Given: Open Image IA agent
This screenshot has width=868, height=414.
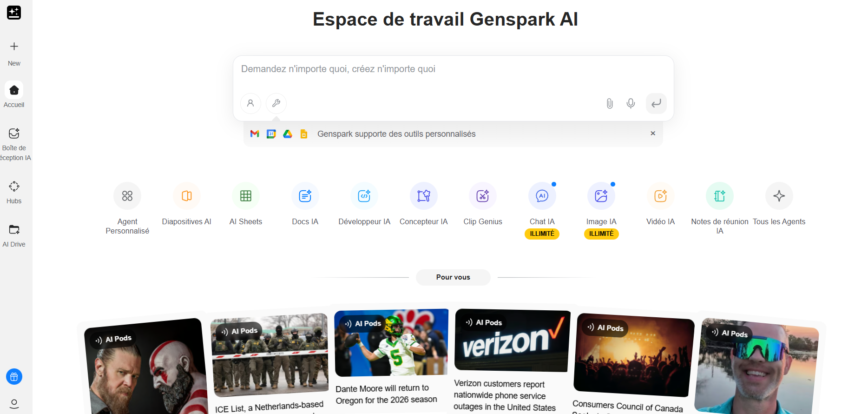Looking at the screenshot, I should 601,205.
